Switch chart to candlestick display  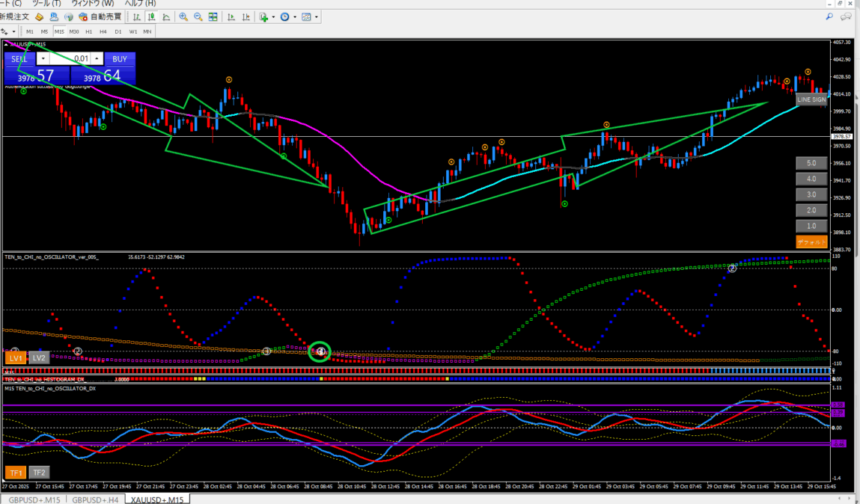point(151,16)
